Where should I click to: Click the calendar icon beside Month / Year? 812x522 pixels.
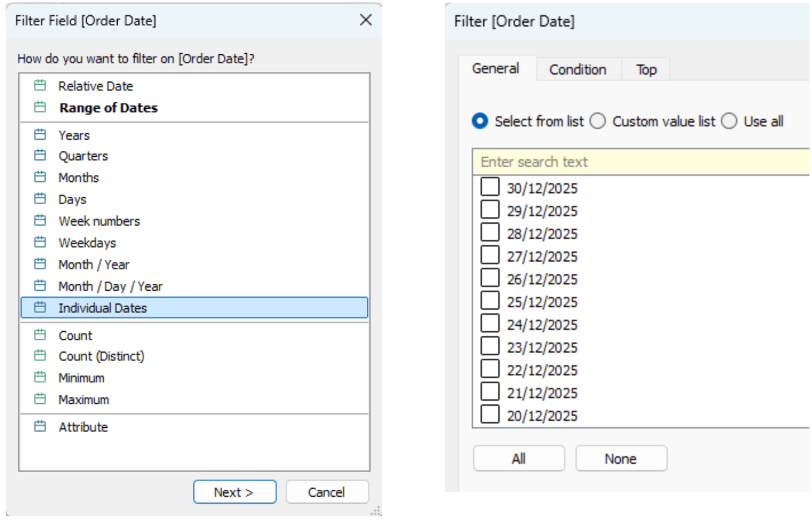(40, 264)
